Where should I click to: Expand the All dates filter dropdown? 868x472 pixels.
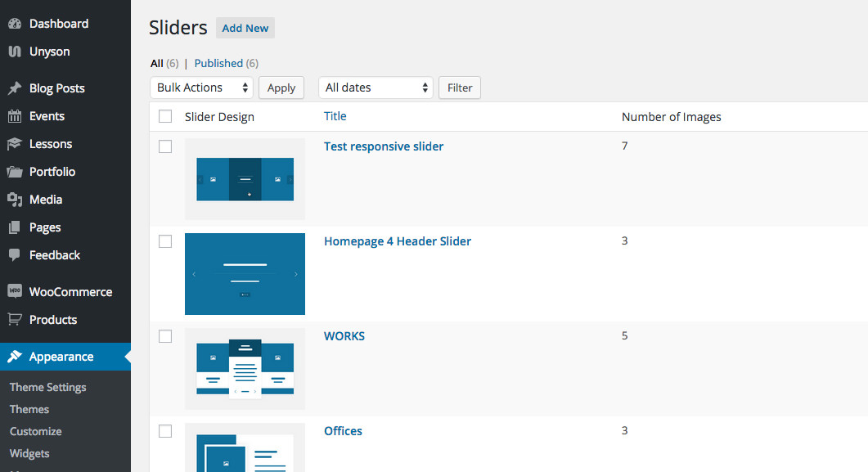click(376, 88)
